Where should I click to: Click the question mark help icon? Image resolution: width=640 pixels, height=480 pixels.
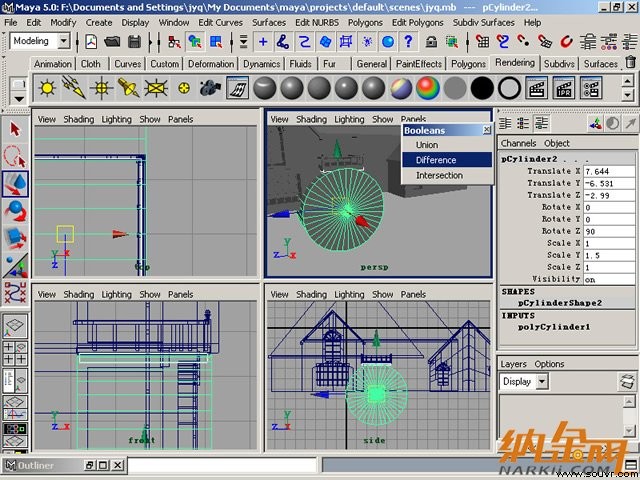408,42
